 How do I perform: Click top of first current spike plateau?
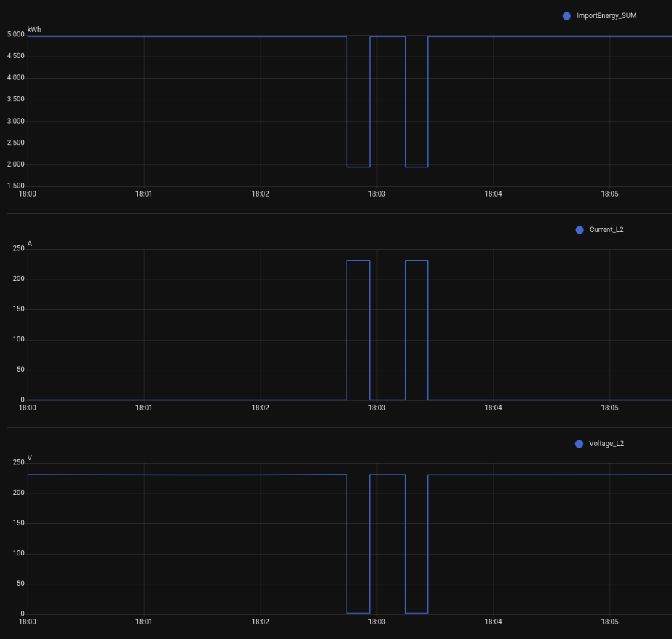click(358, 261)
